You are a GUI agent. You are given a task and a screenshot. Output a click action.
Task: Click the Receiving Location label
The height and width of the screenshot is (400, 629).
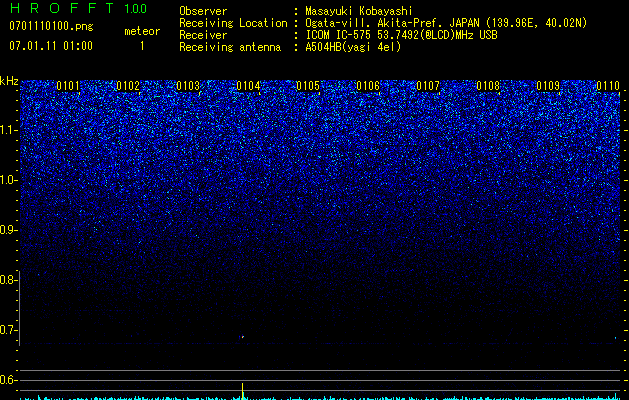pos(233,23)
